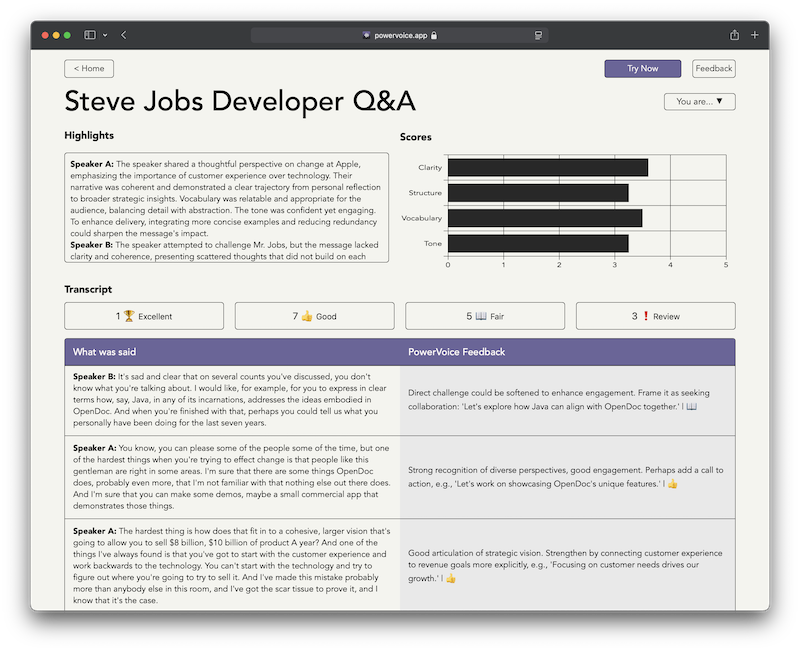The image size is (800, 651).
Task: Go back via the Home button
Action: 89,69
